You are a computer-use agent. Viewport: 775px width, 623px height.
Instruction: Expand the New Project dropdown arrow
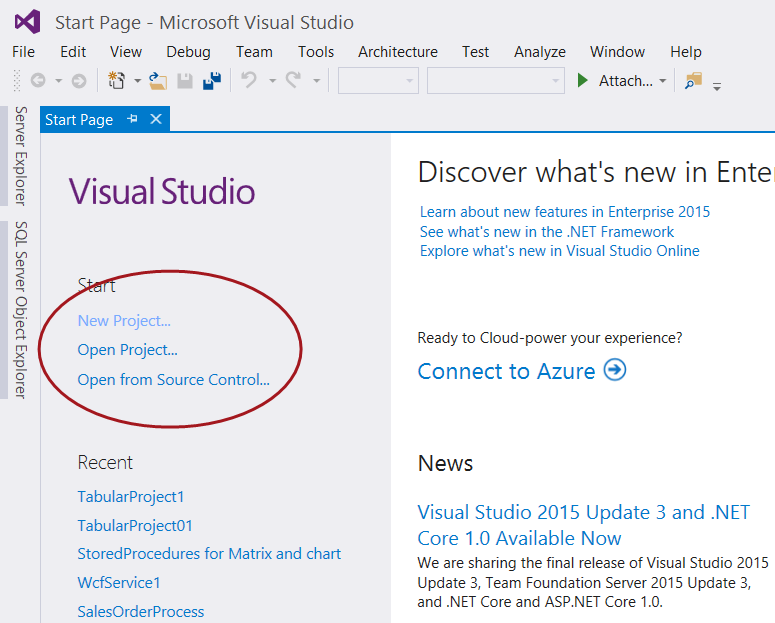[x=137, y=81]
